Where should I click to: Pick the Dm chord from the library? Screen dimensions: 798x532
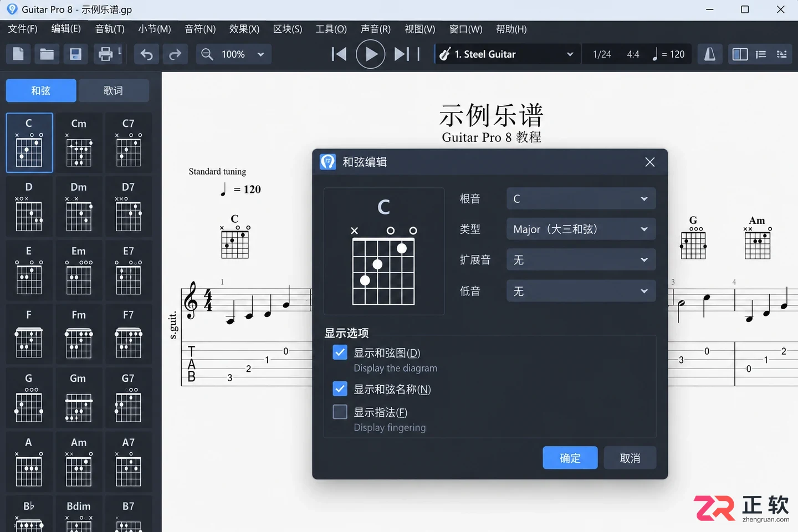(79, 207)
